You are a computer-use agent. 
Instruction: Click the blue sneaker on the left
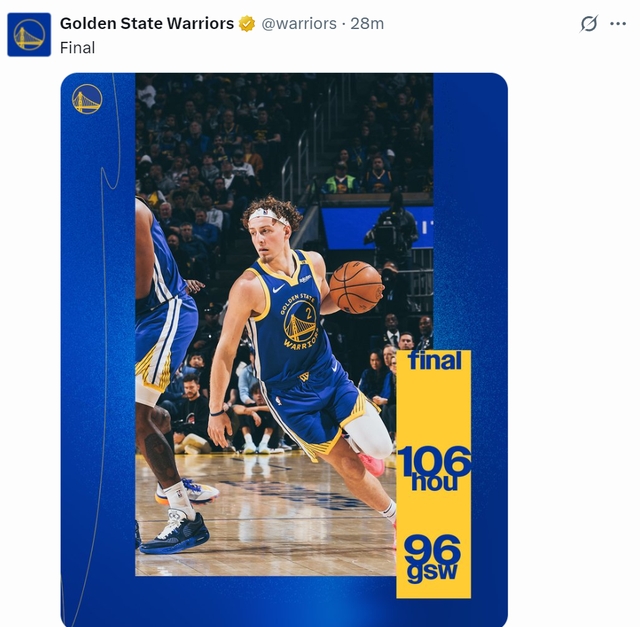pos(175,533)
